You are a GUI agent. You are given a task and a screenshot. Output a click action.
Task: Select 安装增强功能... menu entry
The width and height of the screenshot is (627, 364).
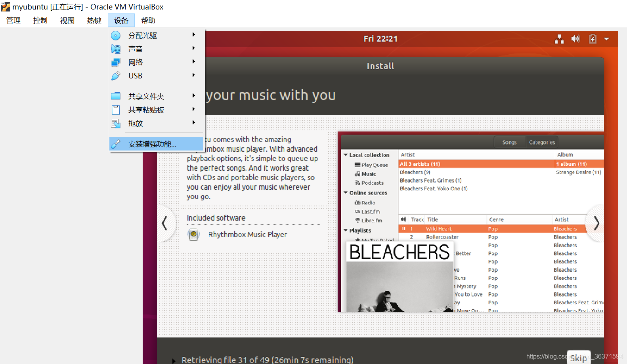tap(156, 144)
